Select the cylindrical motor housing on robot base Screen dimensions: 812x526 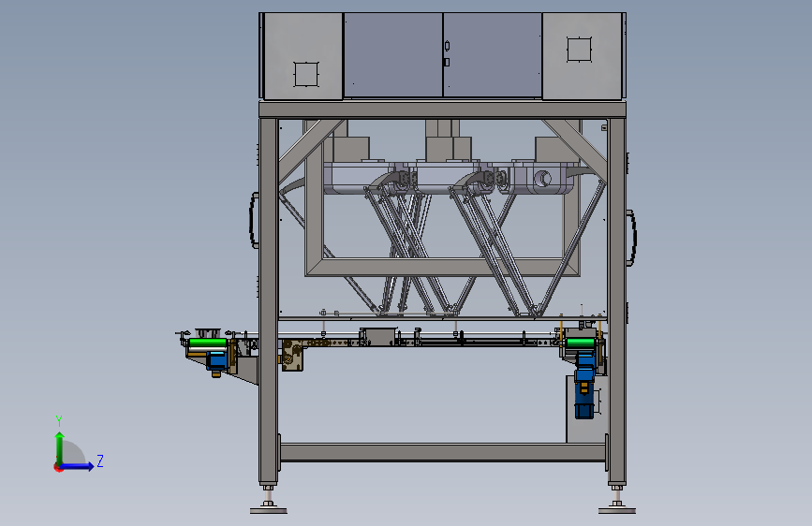[542, 179]
